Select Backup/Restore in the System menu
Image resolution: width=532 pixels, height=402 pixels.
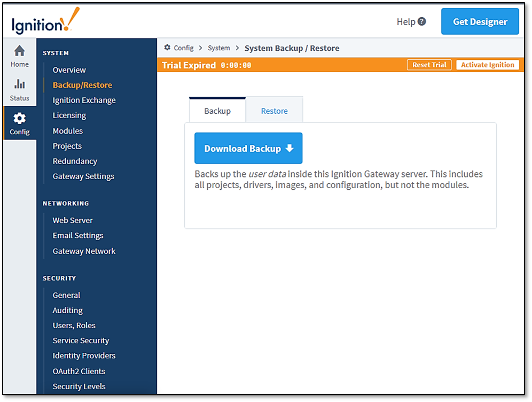point(82,85)
